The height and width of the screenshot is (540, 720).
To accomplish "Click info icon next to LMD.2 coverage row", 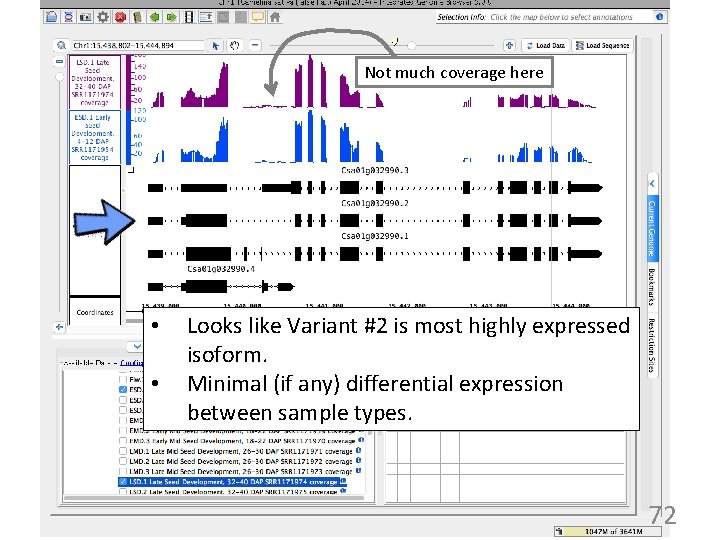I will click(x=358, y=461).
